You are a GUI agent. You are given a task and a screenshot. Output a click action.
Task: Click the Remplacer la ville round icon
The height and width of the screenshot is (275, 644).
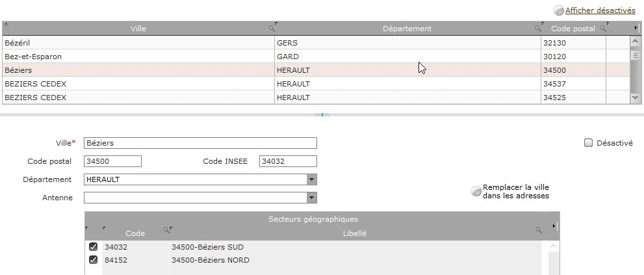click(476, 192)
